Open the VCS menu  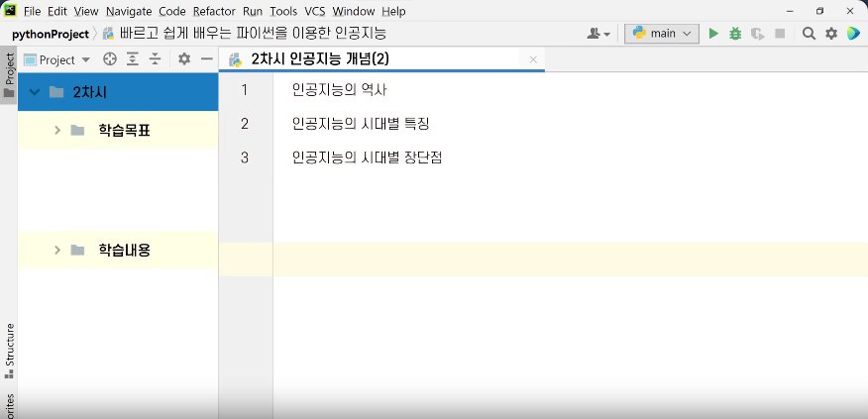click(x=315, y=11)
